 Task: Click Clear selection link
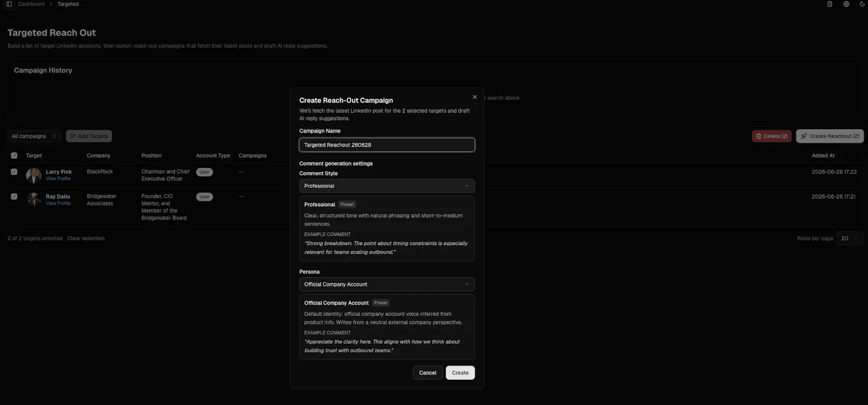86,238
